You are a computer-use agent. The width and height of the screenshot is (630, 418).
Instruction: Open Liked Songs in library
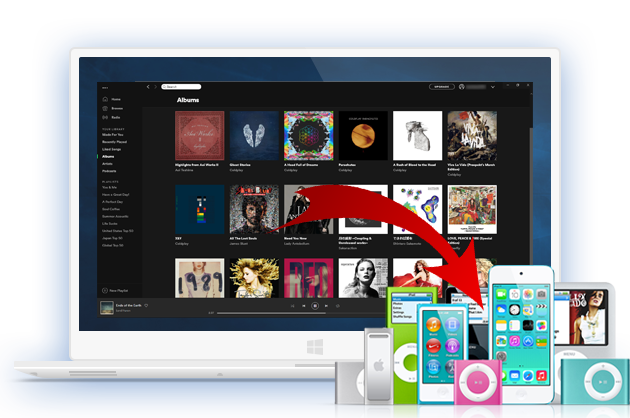(x=111, y=149)
